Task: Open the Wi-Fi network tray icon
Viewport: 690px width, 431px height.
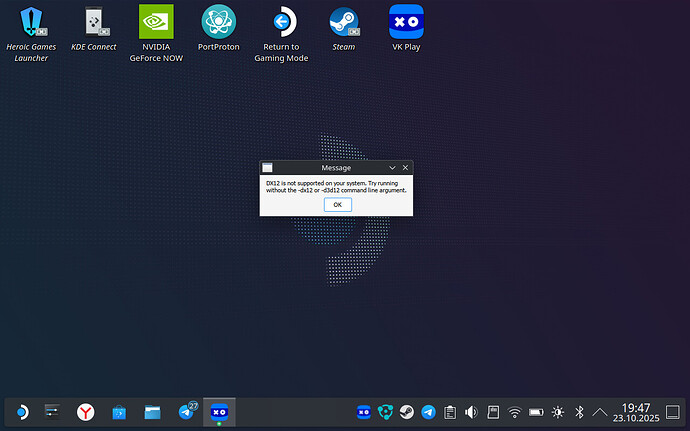Action: (514, 411)
